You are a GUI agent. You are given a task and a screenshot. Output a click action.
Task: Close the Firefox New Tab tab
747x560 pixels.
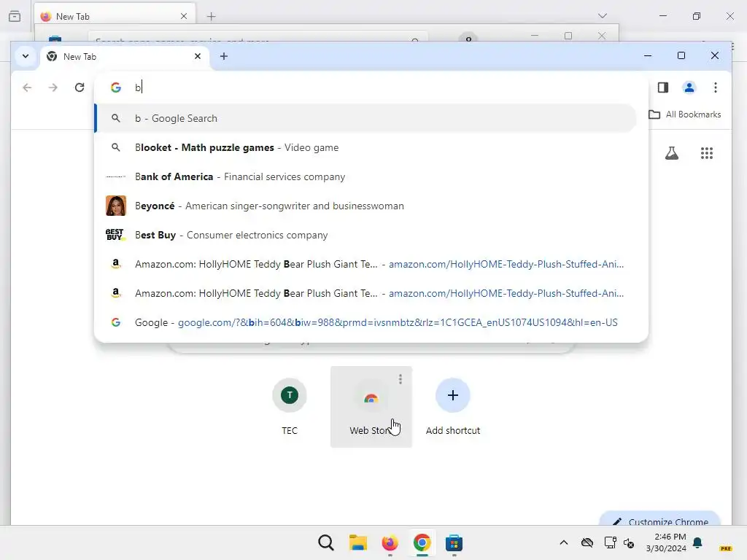184,16
